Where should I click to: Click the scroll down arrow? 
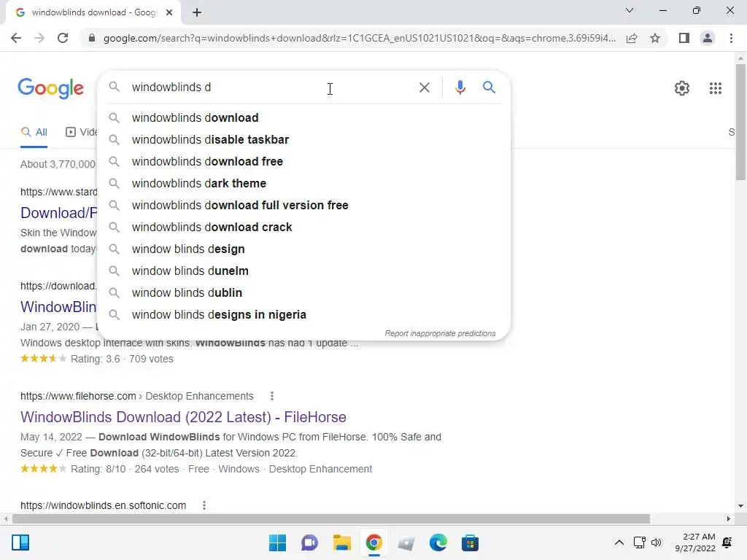point(740,506)
